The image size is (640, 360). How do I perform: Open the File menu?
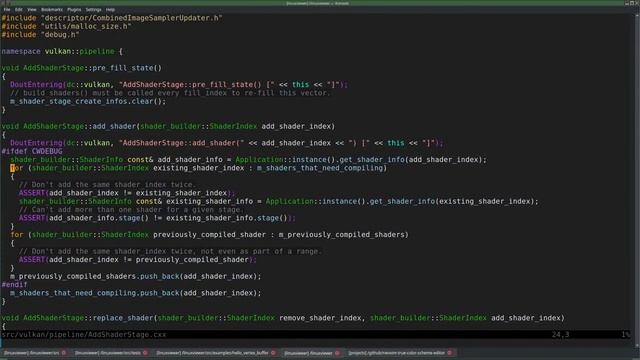(7, 9)
